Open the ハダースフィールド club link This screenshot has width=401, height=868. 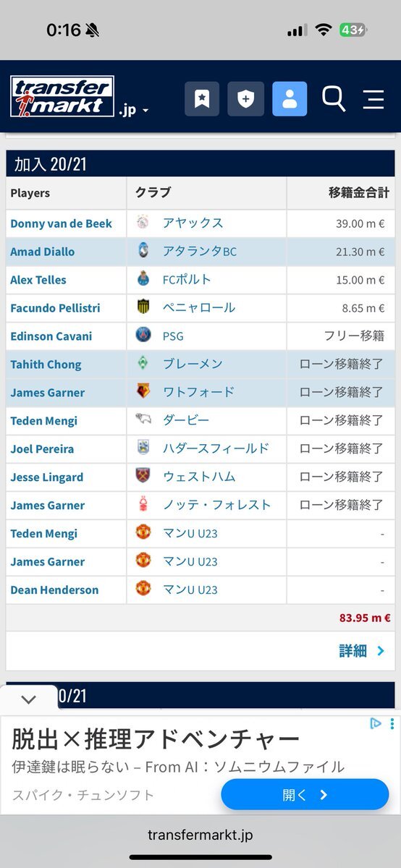(x=216, y=448)
